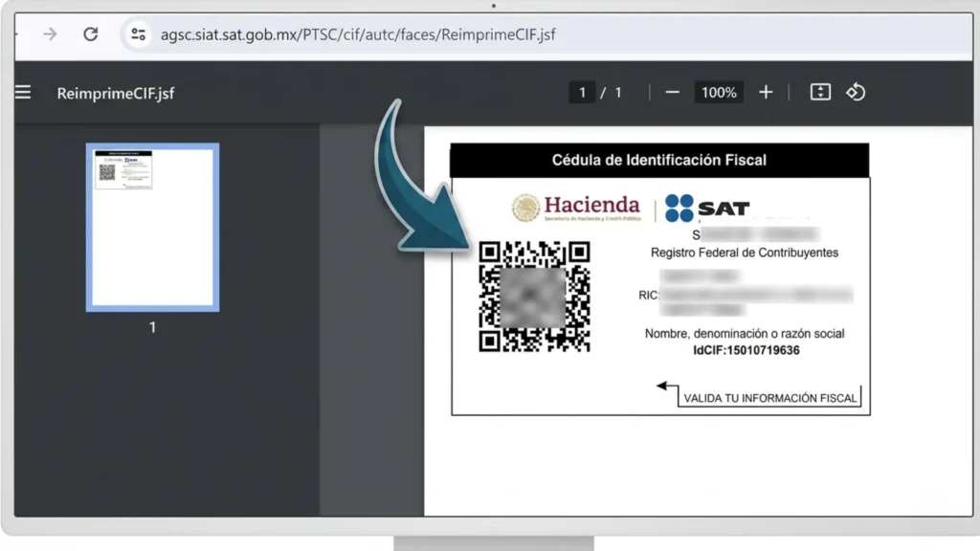The width and height of the screenshot is (980, 551).
Task: Click the ReimprimeCIF.jsf document title
Action: (116, 93)
